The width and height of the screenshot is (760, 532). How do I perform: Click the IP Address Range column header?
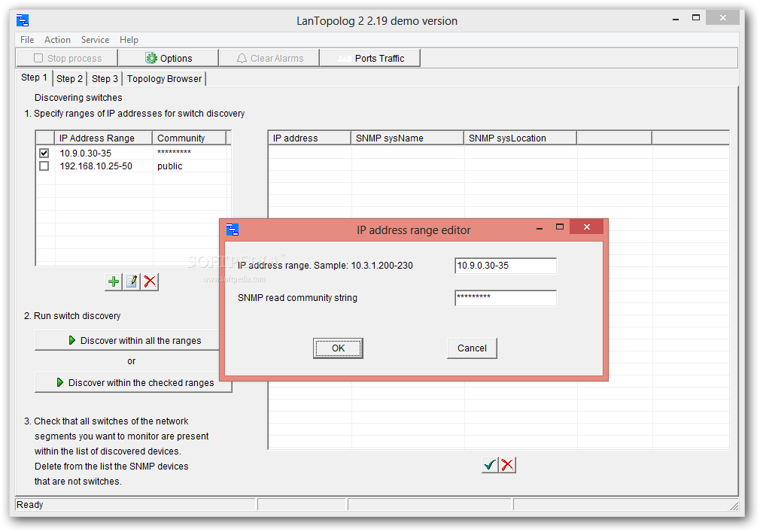pos(104,138)
